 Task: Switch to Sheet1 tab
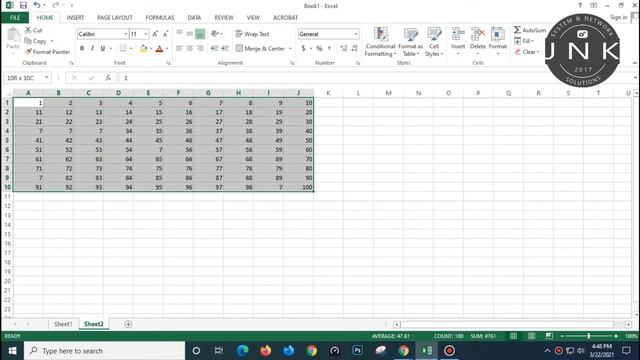(63, 324)
